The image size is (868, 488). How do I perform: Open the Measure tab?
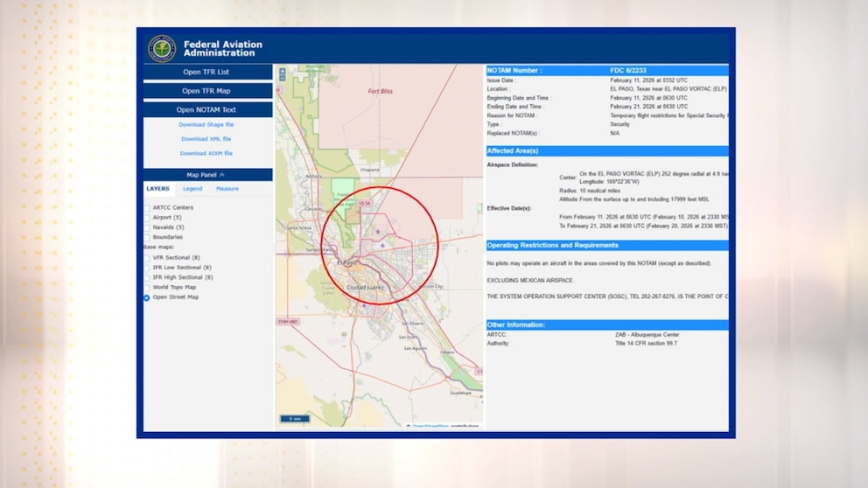click(x=227, y=189)
